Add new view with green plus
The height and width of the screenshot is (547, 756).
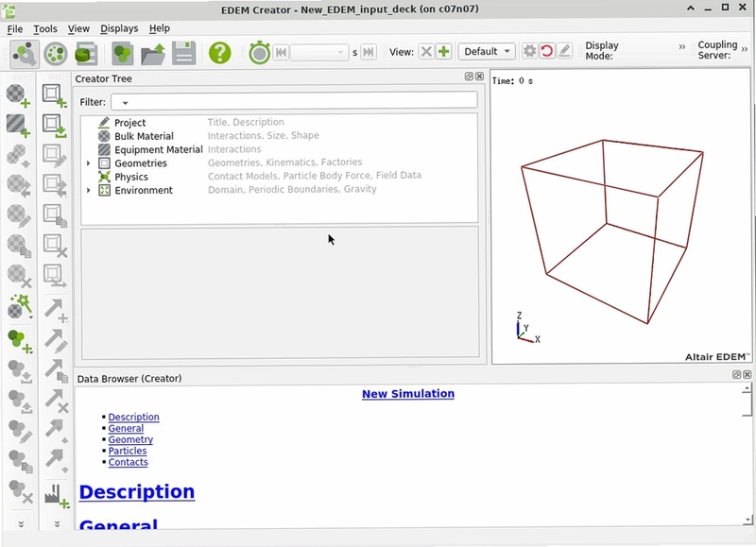[x=444, y=52]
